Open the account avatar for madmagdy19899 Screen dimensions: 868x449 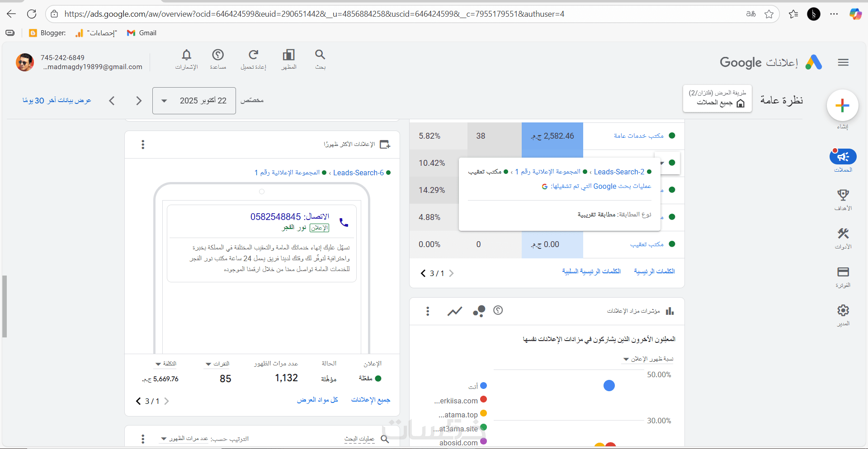(25, 62)
